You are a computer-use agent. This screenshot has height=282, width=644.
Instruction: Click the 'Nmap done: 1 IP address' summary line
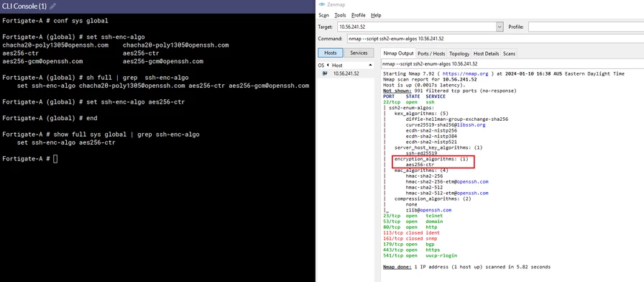click(x=466, y=267)
